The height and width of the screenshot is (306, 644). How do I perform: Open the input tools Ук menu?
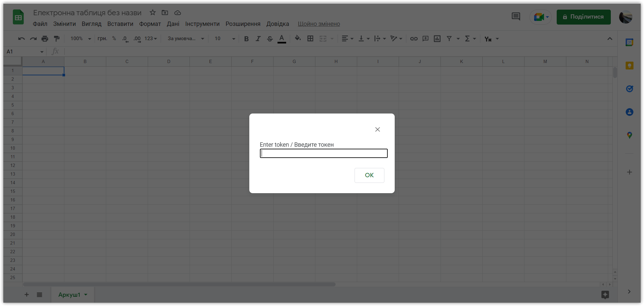491,39
